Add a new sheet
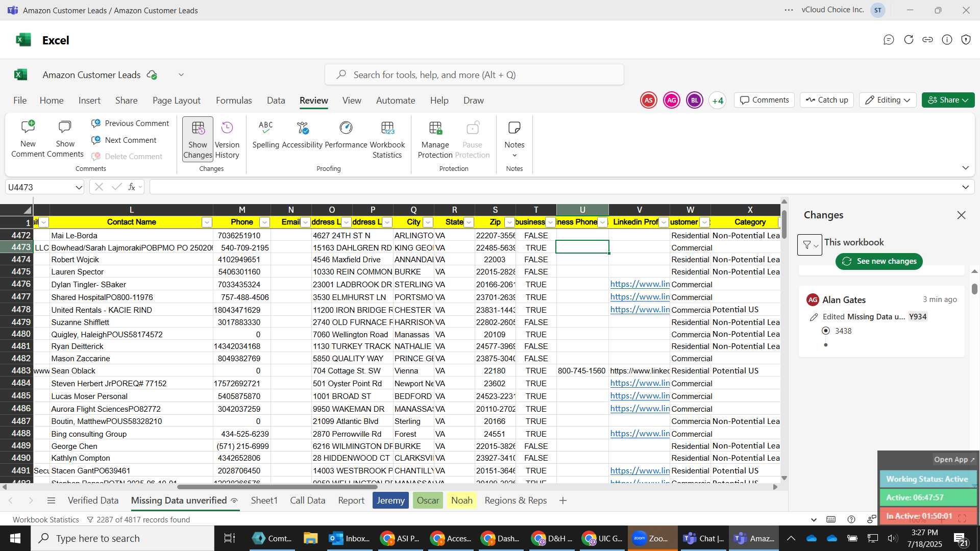 (562, 500)
